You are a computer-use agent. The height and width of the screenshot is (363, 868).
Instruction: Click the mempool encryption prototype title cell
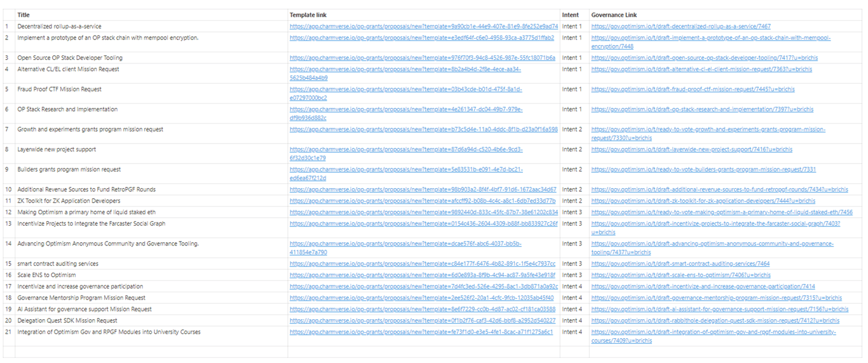pos(108,38)
